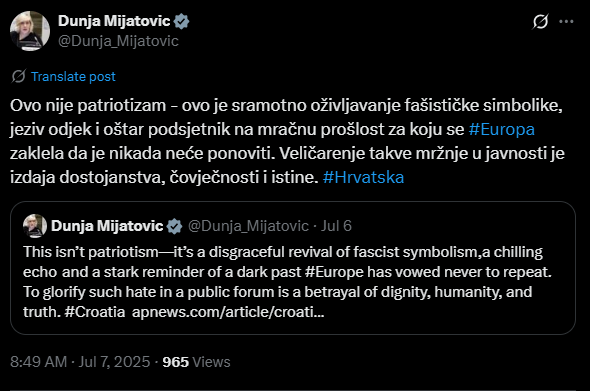The image size is (590, 391).
Task: Click the quoted post's author name
Action: [x=107, y=226]
